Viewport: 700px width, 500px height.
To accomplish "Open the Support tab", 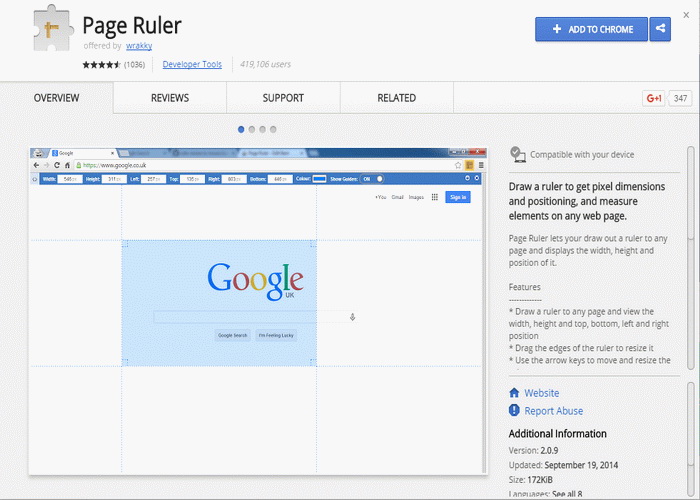I will point(283,98).
